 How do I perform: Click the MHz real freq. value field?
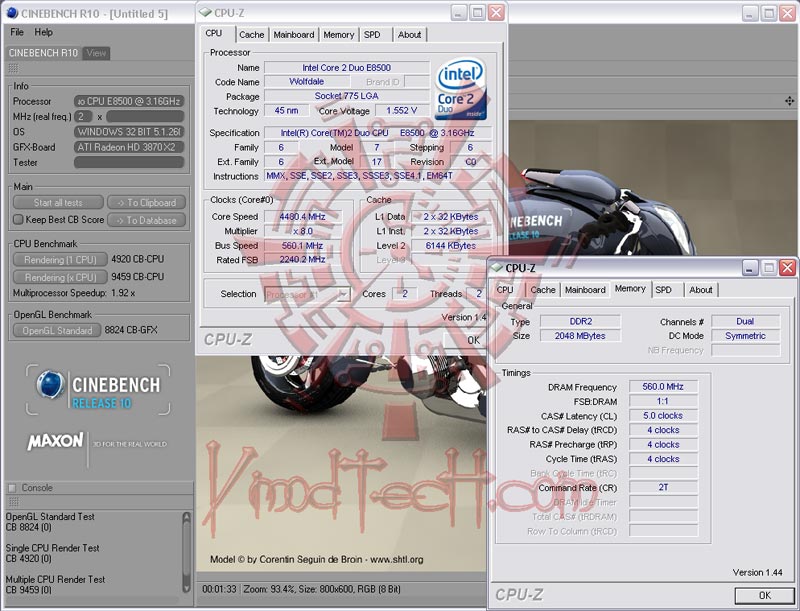pos(145,116)
